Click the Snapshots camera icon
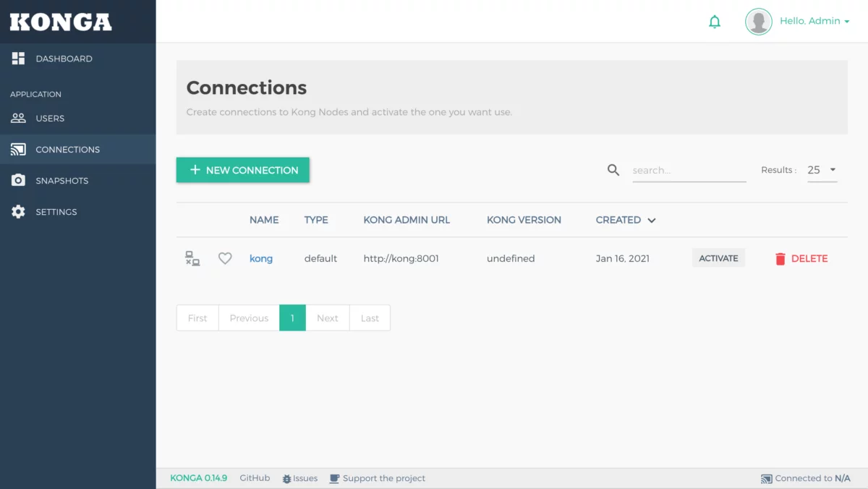868x489 pixels. (x=18, y=180)
